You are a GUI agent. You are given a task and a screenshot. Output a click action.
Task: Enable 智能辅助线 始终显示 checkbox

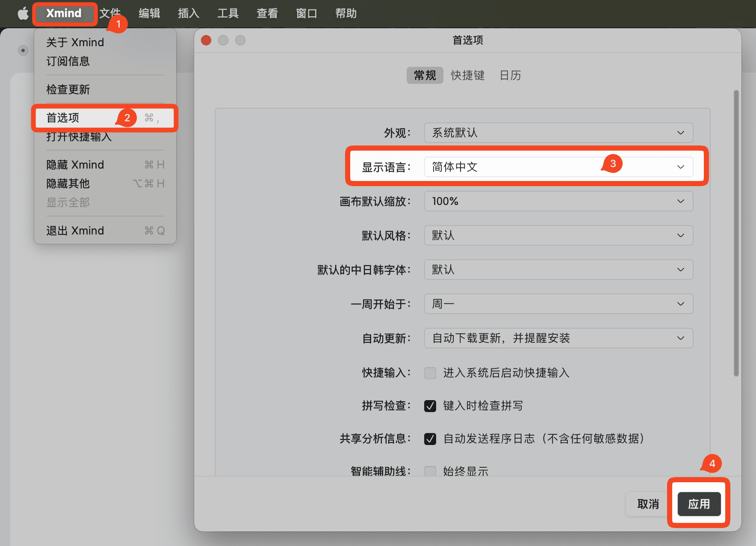pos(430,471)
